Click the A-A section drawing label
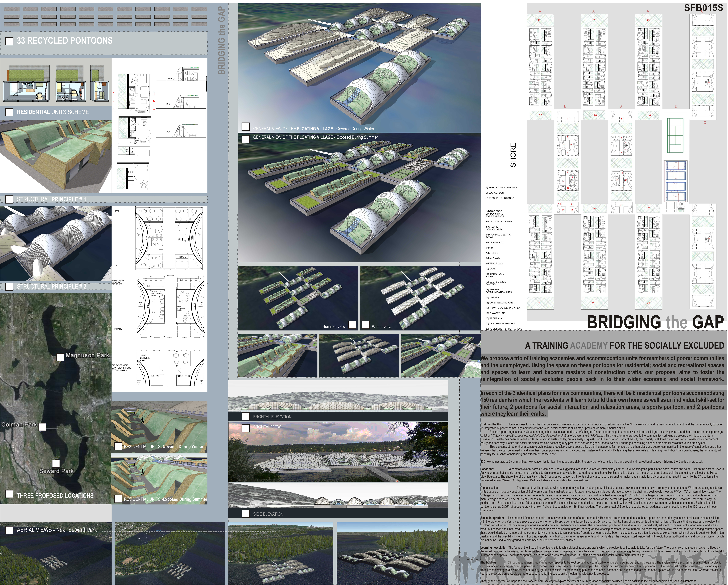This screenshot has width=728, height=585. click(x=170, y=78)
